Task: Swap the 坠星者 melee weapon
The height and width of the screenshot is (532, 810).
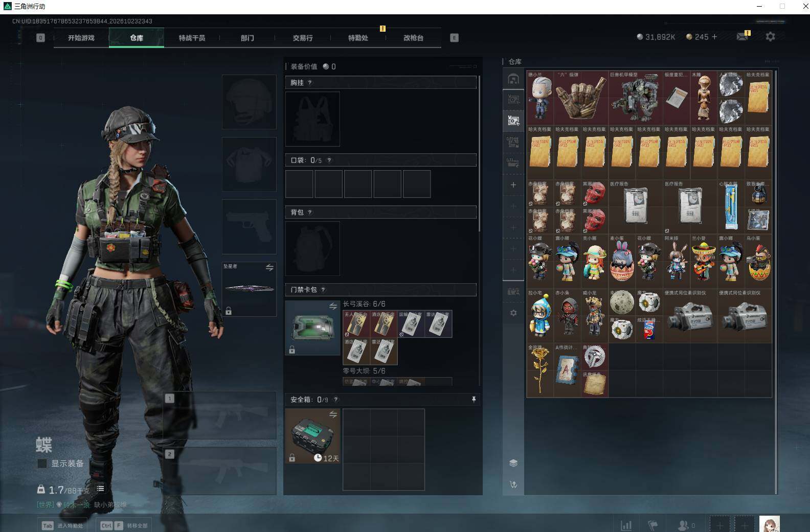Action: [x=269, y=267]
